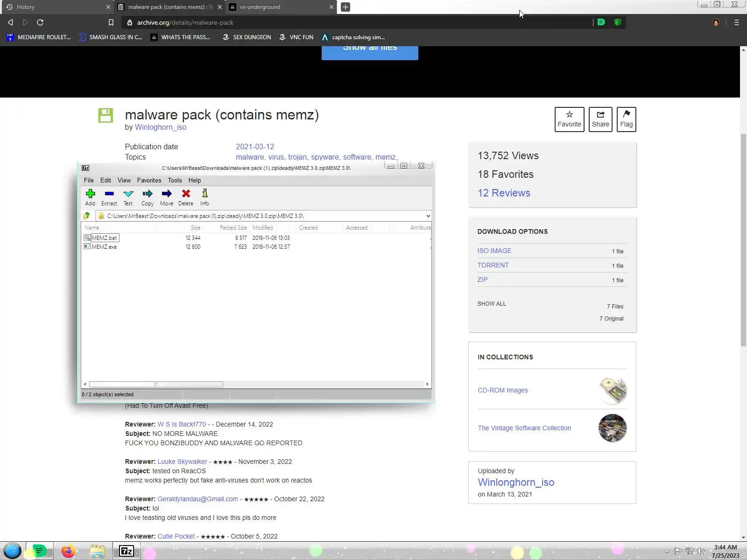Click the green shield extension icon
Viewport: 747px width, 560px height.
(x=618, y=22)
